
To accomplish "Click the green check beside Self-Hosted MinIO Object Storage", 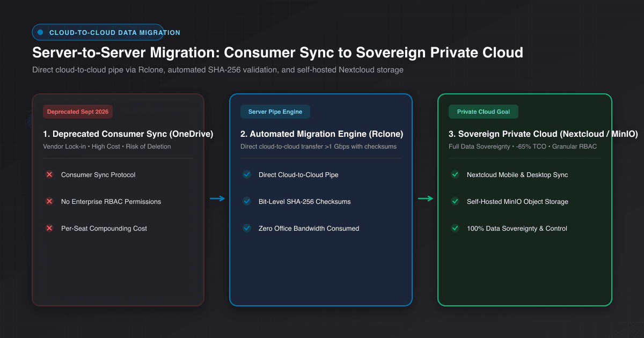I will [x=455, y=202].
